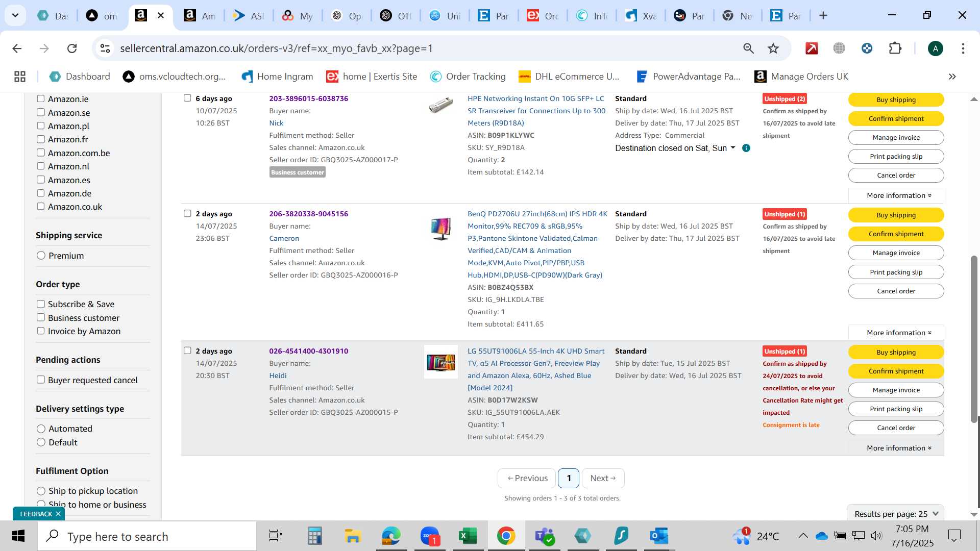
Task: Show hidden system tray icons chevron
Action: 803,536
